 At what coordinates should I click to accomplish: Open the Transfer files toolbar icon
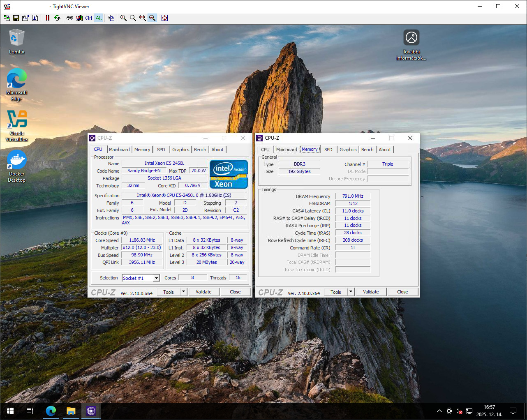pyautogui.click(x=111, y=18)
